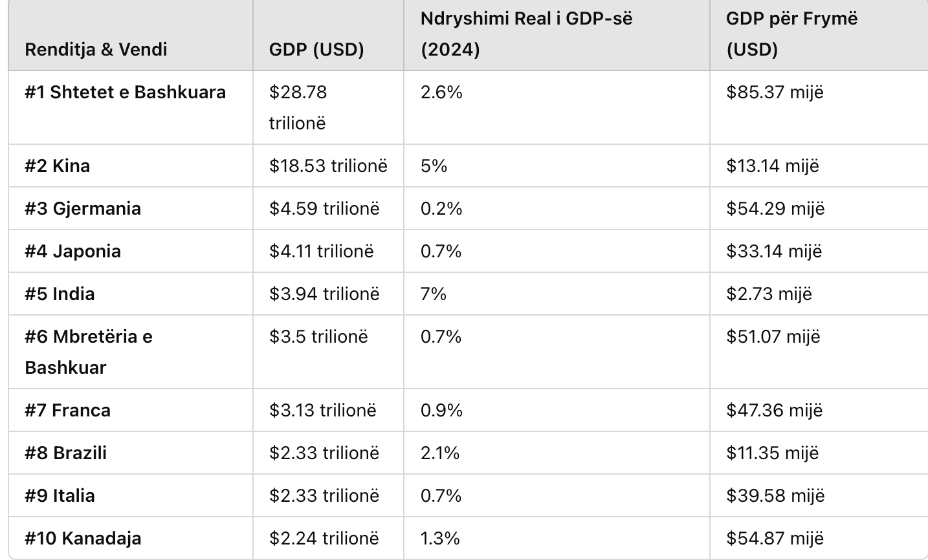The width and height of the screenshot is (928, 560).
Task: Select the "#1 Shtetet e Bashkuara" cell
Action: click(126, 92)
